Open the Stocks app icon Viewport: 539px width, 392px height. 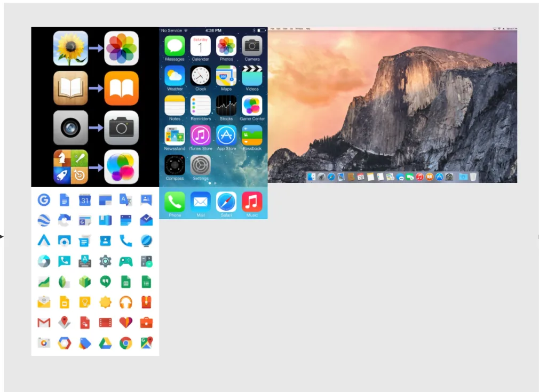point(226,106)
